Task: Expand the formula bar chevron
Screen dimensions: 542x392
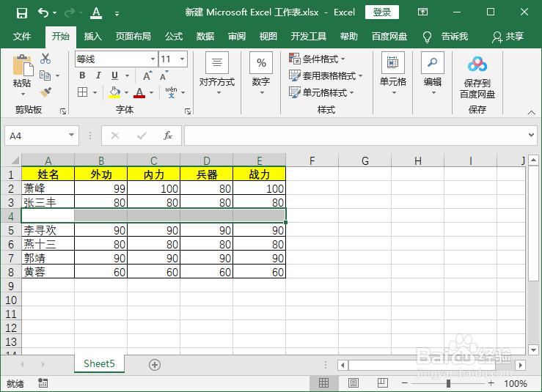Action: (x=532, y=135)
